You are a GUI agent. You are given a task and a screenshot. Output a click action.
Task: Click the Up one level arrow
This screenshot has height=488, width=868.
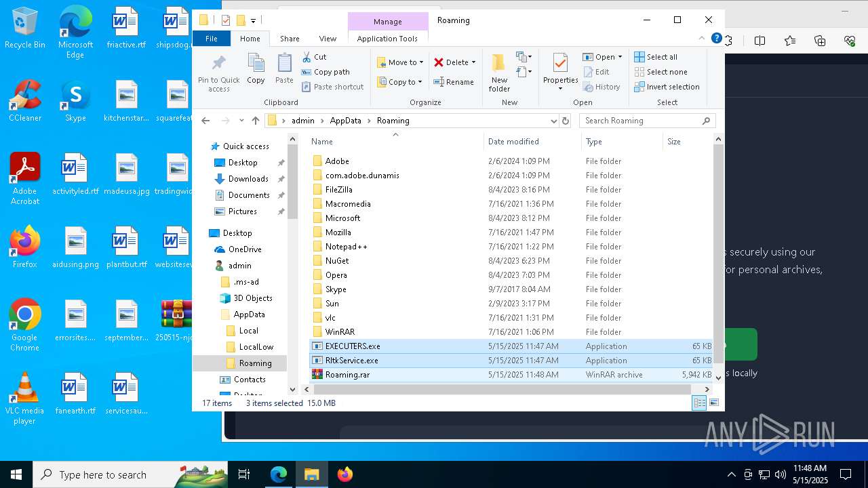pos(256,121)
